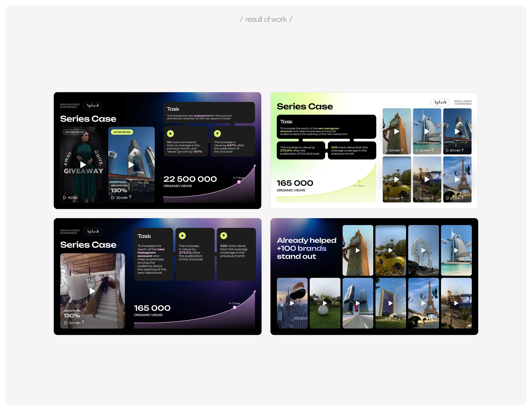Image resolution: width=532 pixels, height=405 pixels.
Task: Click the AFTER RŌ.CGI lime label
Action: click(122, 132)
